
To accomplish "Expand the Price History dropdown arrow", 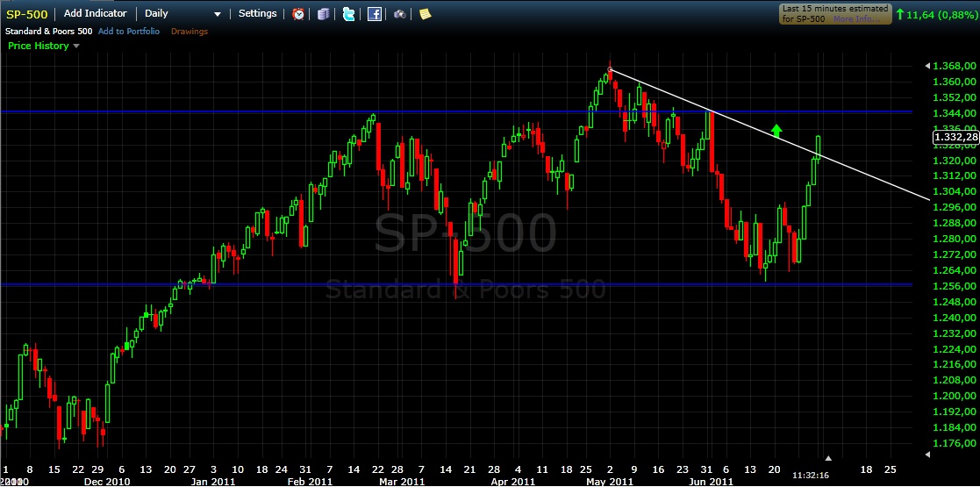I will click(x=76, y=46).
